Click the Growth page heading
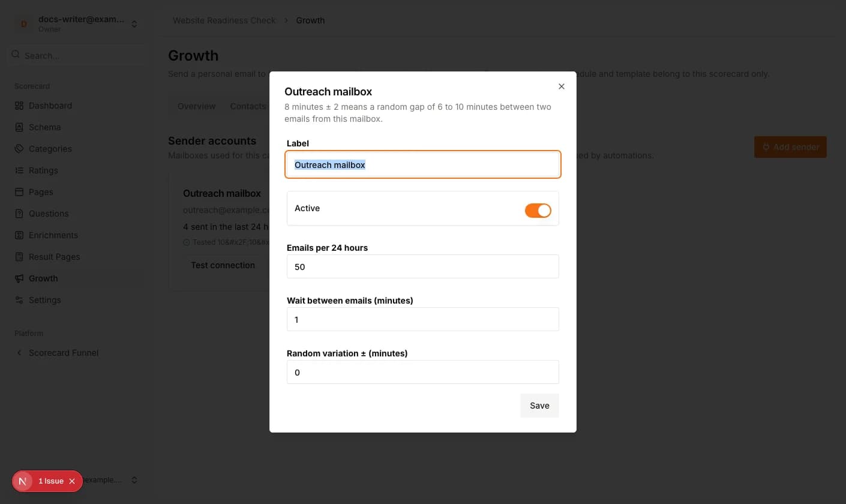The image size is (846, 504). (193, 56)
